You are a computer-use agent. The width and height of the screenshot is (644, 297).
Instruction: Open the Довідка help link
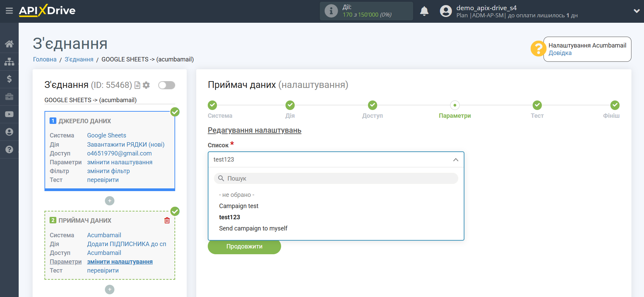coord(560,53)
